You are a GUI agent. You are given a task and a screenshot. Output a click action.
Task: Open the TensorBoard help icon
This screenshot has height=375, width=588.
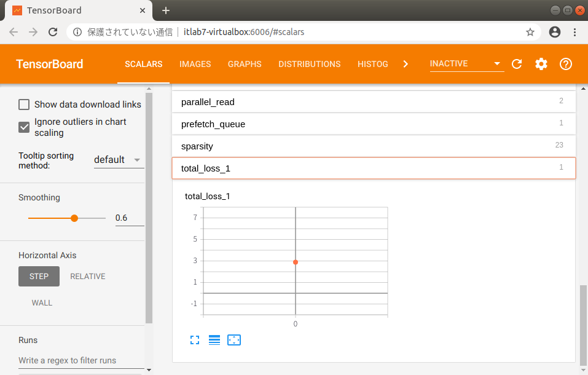point(565,64)
